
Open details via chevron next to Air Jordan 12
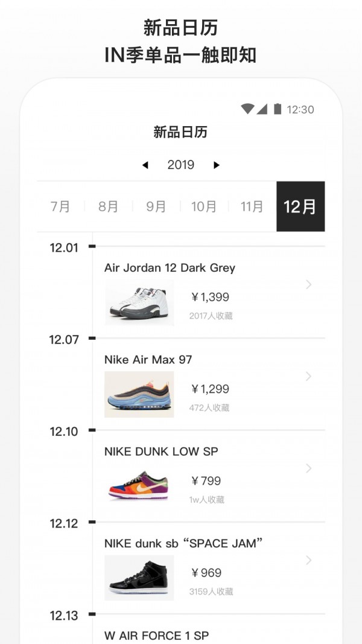coord(308,284)
